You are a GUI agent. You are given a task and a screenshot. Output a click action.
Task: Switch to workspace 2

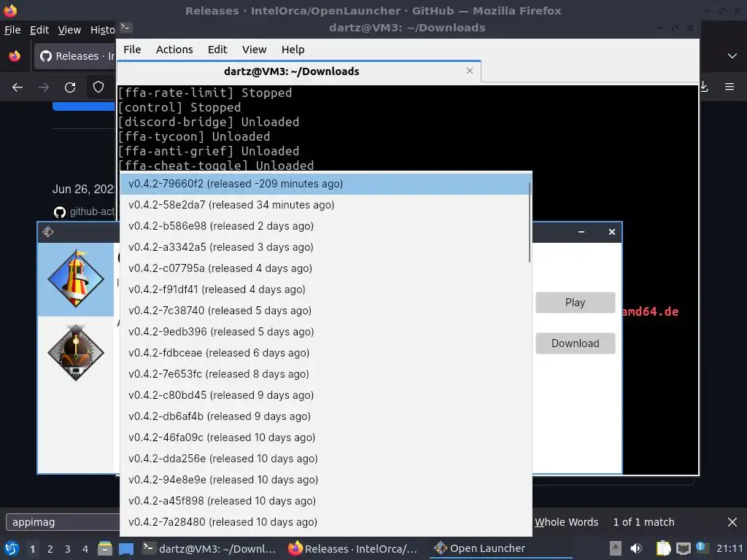(x=50, y=549)
